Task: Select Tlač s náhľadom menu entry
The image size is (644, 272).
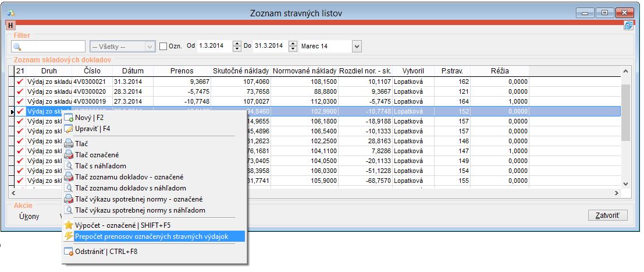Action: pos(101,166)
